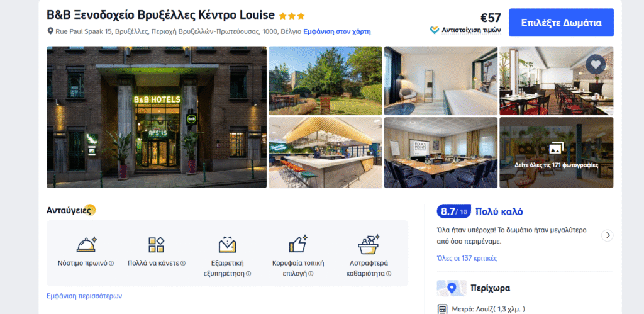Click the Κορυφαία τοπική επιλογή thumbs-up icon
This screenshot has width=644, height=314.
pyautogui.click(x=298, y=244)
